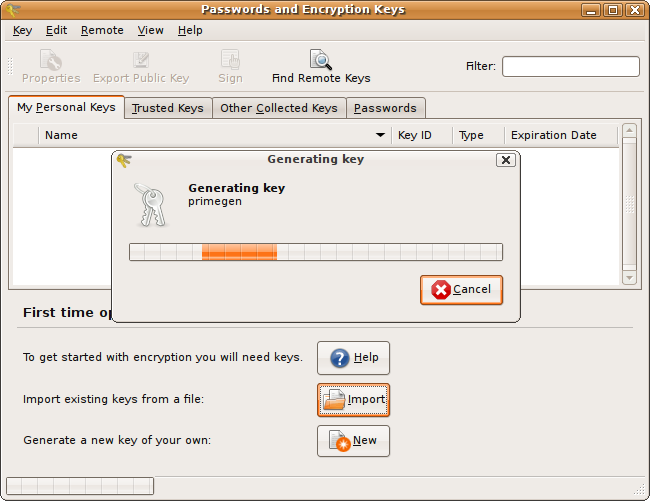Viewport: 650px width, 501px height.
Task: Generate a new key with New button
Action: click(353, 441)
